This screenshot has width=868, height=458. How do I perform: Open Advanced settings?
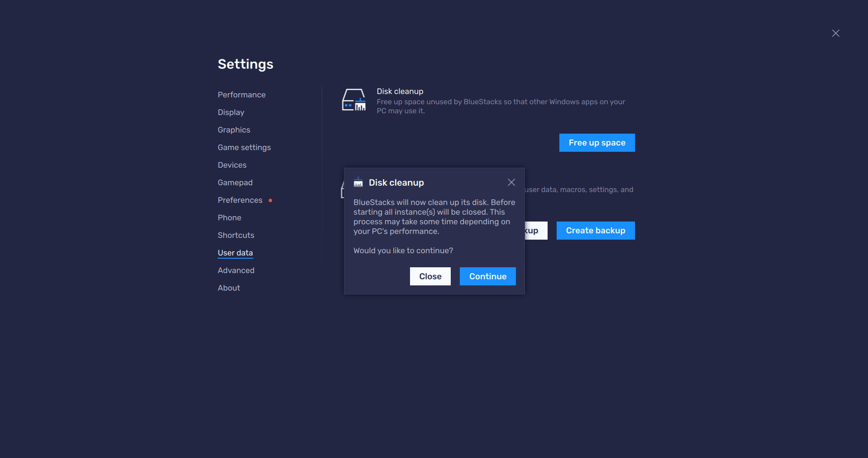[236, 270]
